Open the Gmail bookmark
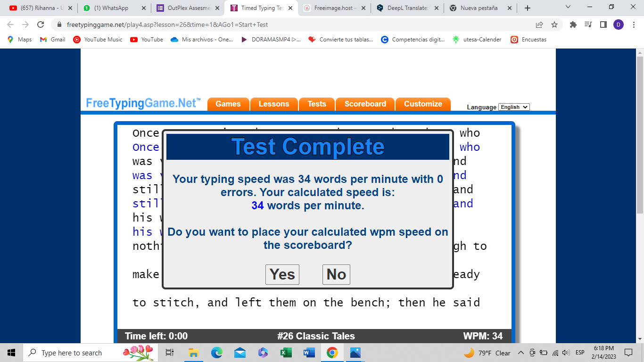644x362 pixels. tap(53, 40)
